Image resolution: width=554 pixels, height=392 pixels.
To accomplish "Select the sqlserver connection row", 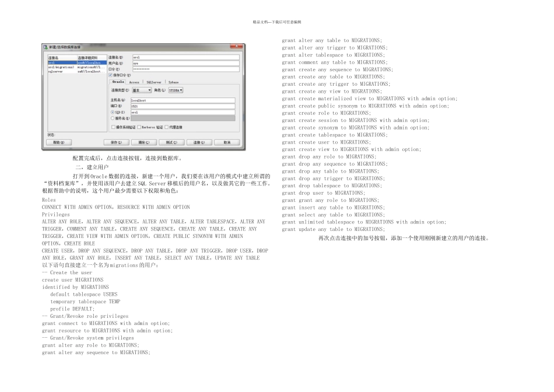I will (77, 71).
